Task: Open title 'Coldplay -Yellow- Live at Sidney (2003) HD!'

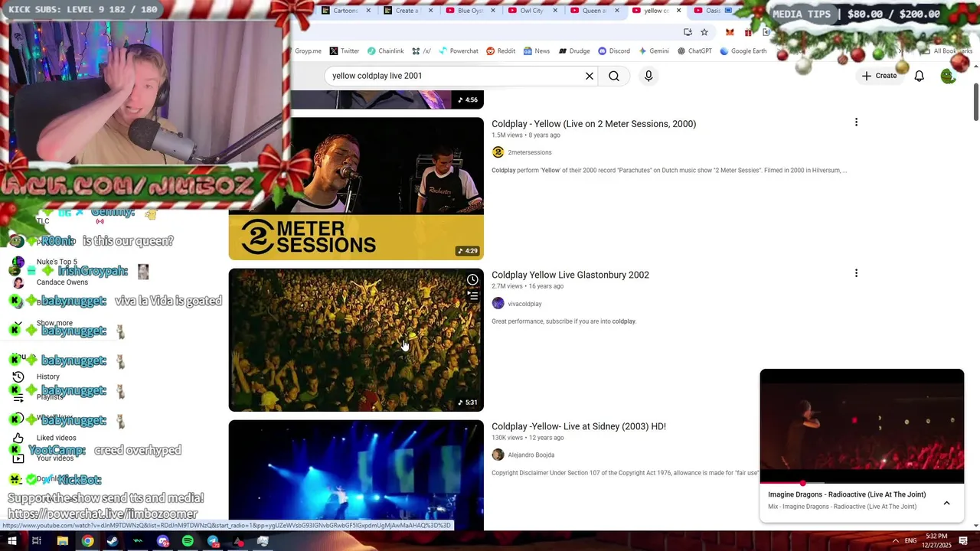Action: pos(579,426)
